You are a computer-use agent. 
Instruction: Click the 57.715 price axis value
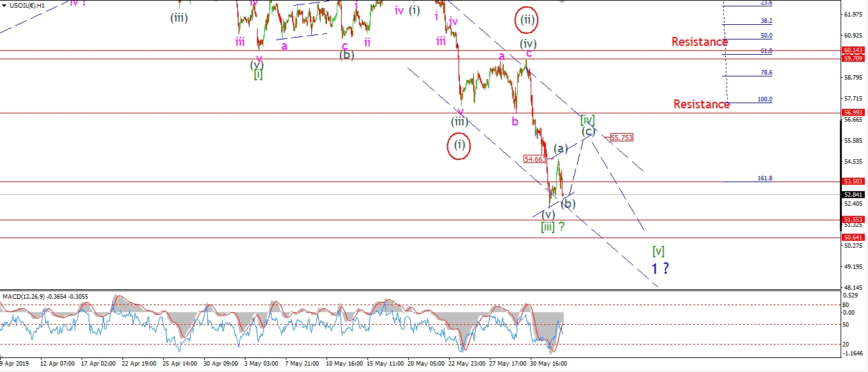853,99
